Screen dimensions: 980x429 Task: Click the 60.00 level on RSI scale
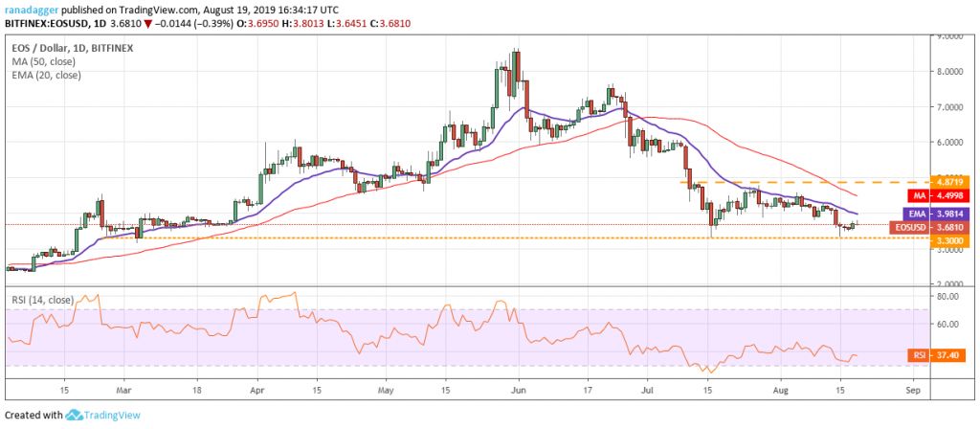(x=950, y=325)
